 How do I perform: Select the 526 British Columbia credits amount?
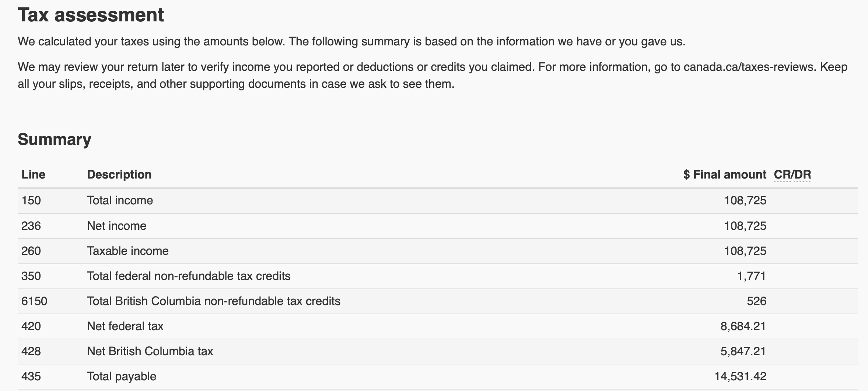pos(756,301)
